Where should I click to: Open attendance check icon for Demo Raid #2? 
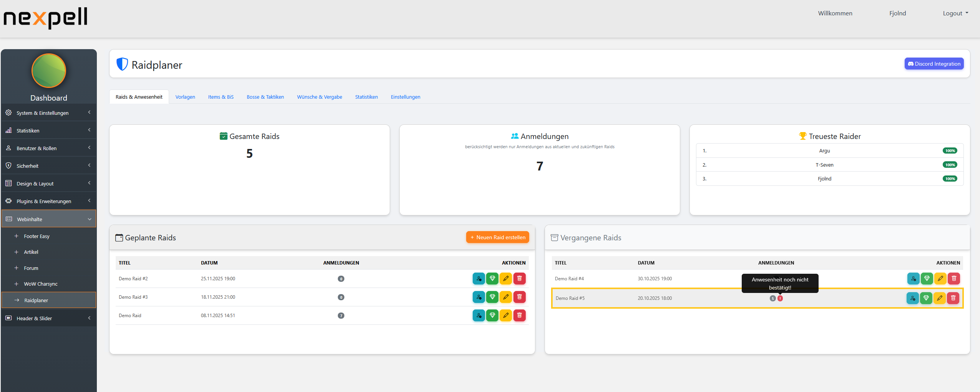pyautogui.click(x=479, y=278)
